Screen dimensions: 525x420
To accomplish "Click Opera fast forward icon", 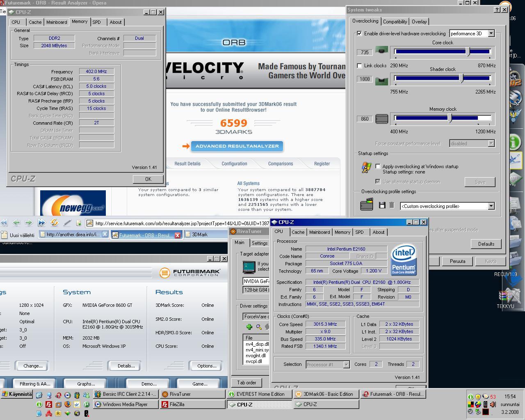I will coord(41,223).
